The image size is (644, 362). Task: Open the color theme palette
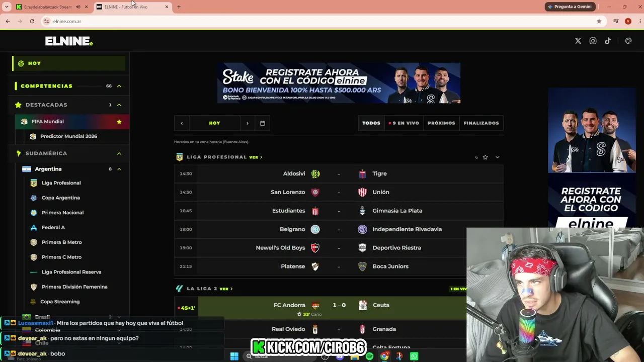(628, 41)
